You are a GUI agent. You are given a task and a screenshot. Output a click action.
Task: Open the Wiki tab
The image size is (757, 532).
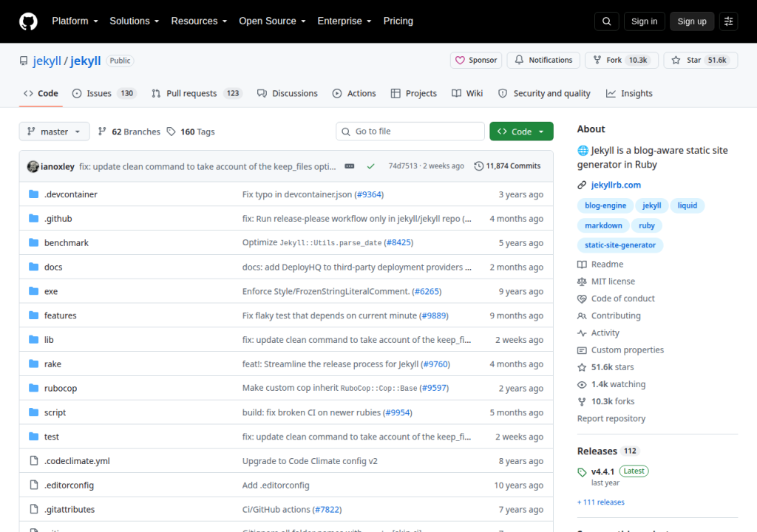point(467,93)
